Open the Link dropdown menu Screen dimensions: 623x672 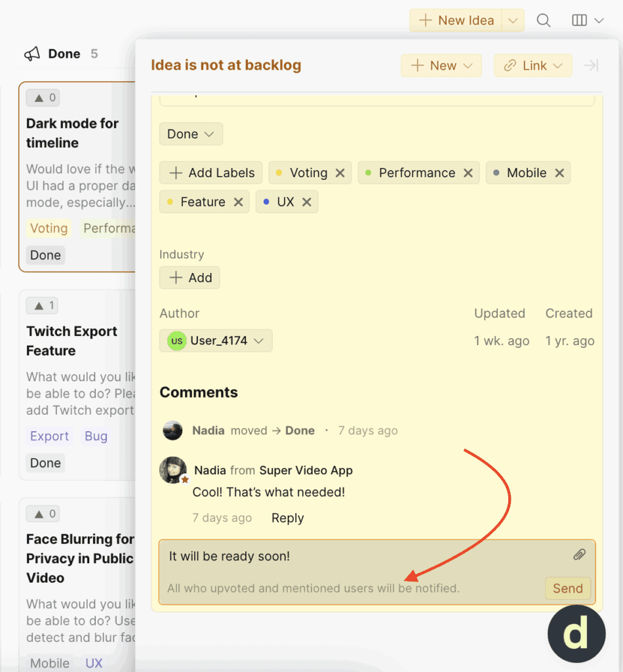coord(533,66)
